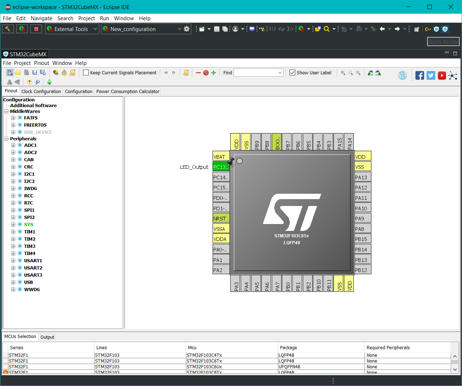
Task: Open the YouTube icon in CubeMX toolbar
Action: point(442,75)
